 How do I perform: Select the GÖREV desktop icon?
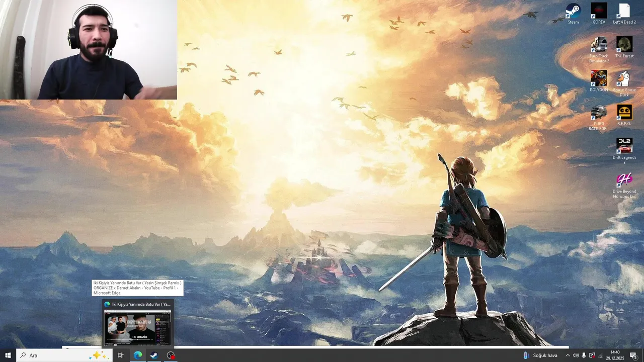(x=599, y=13)
